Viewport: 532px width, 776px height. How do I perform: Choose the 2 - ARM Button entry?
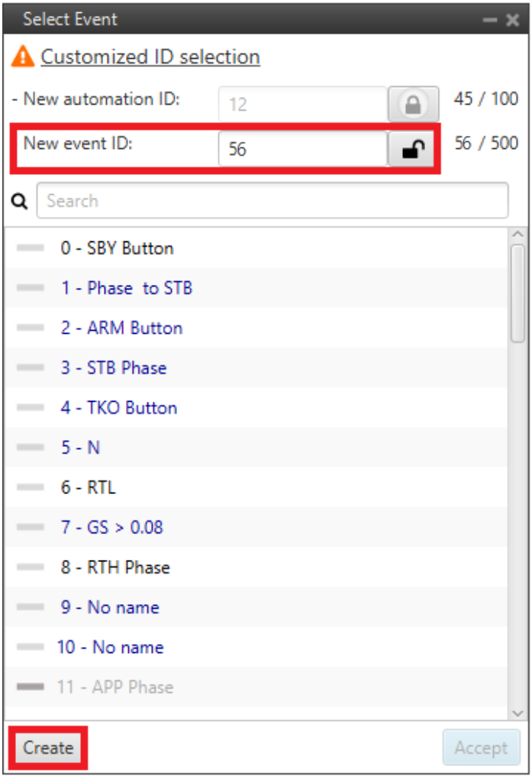click(x=121, y=328)
